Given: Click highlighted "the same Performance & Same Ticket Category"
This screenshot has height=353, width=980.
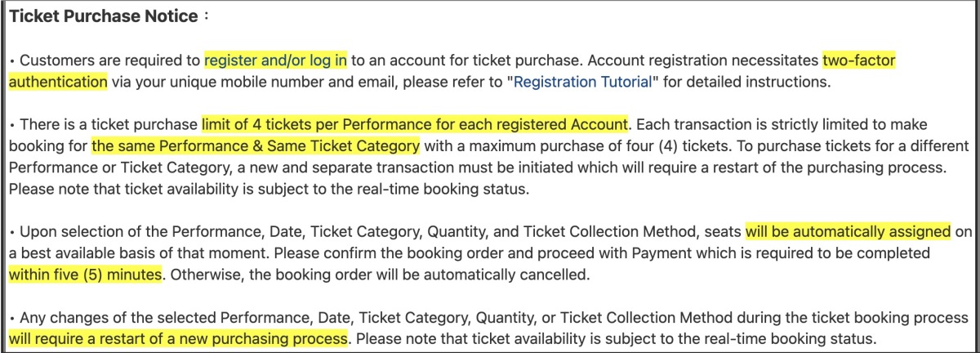Looking at the screenshot, I should [256, 146].
